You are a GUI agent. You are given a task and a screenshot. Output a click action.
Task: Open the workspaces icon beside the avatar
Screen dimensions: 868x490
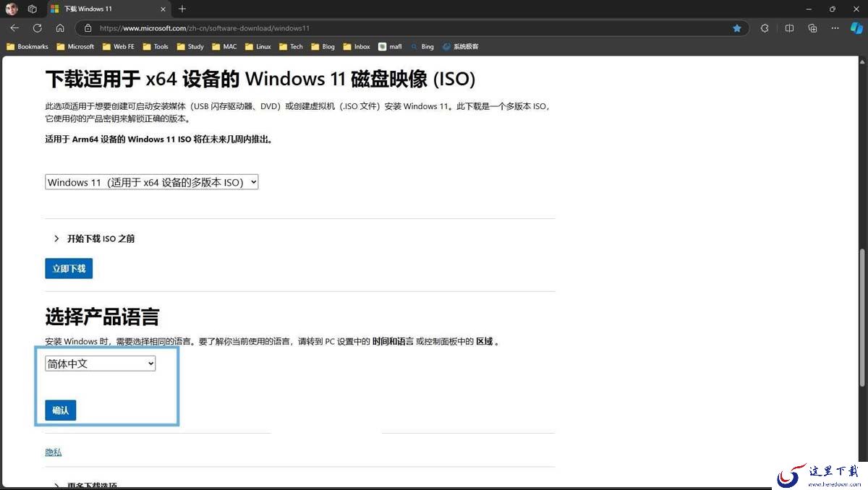[33, 9]
